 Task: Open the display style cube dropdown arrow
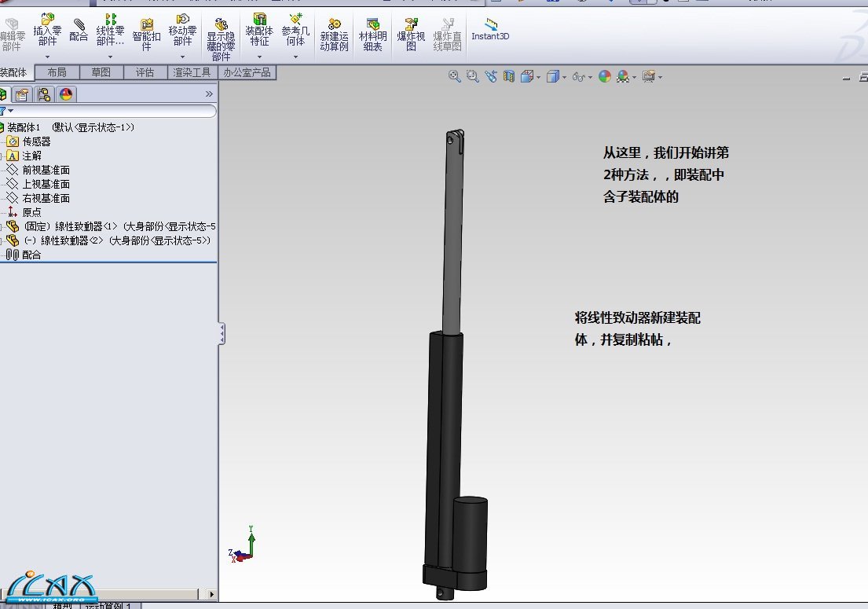pos(564,77)
